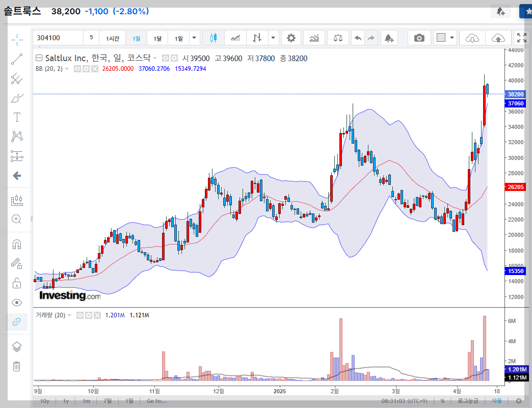The width and height of the screenshot is (532, 408).
Task: Select the 1달 interval
Action: 157,38
